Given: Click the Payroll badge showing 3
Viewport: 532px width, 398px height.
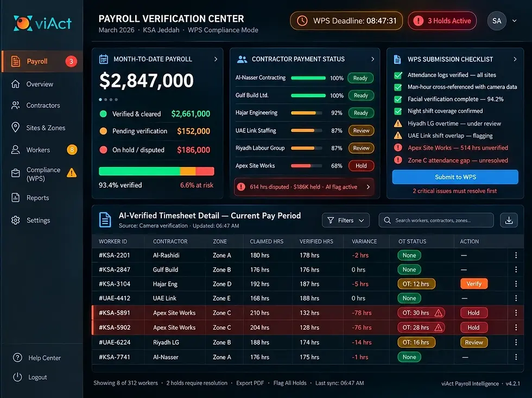Looking at the screenshot, I should point(71,61).
